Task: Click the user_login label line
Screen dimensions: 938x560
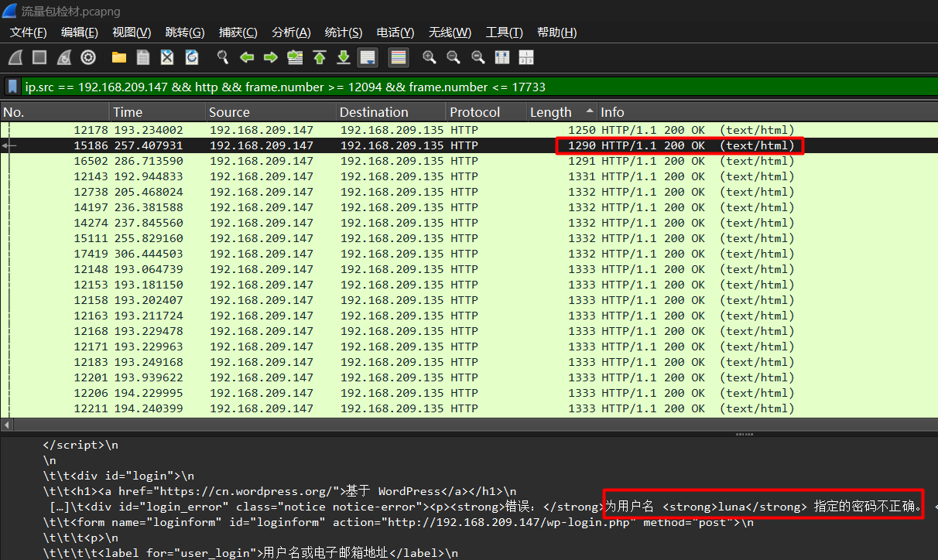Action: tap(250, 554)
